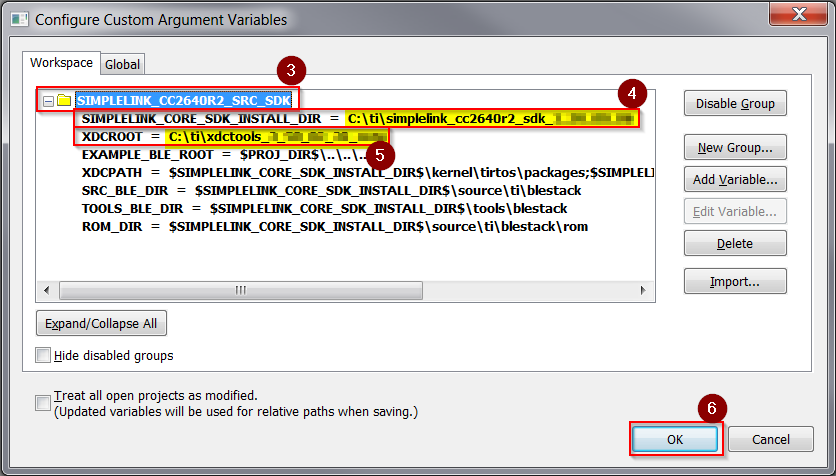Click the New Group... button
Viewport: 836px width, 476px height.
pyautogui.click(x=735, y=148)
